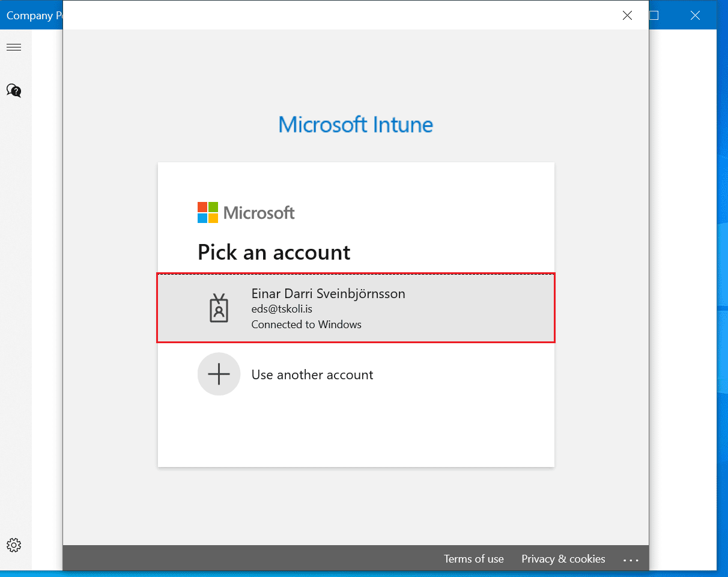Image resolution: width=728 pixels, height=577 pixels.
Task: Click the Microsoft wordmark text
Action: [x=259, y=213]
